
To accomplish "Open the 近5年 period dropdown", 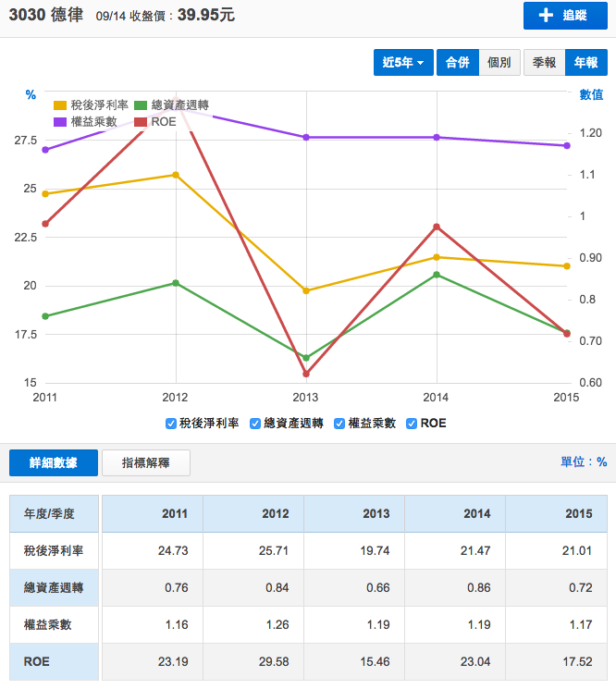I will click(403, 62).
